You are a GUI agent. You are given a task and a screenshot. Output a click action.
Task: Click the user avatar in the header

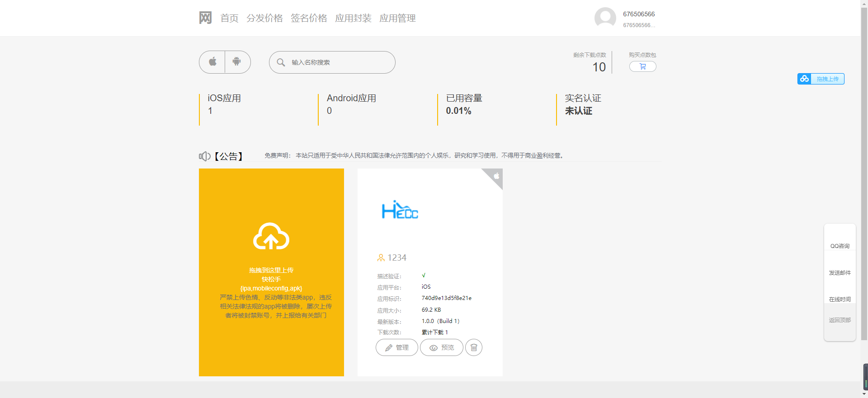coord(605,18)
